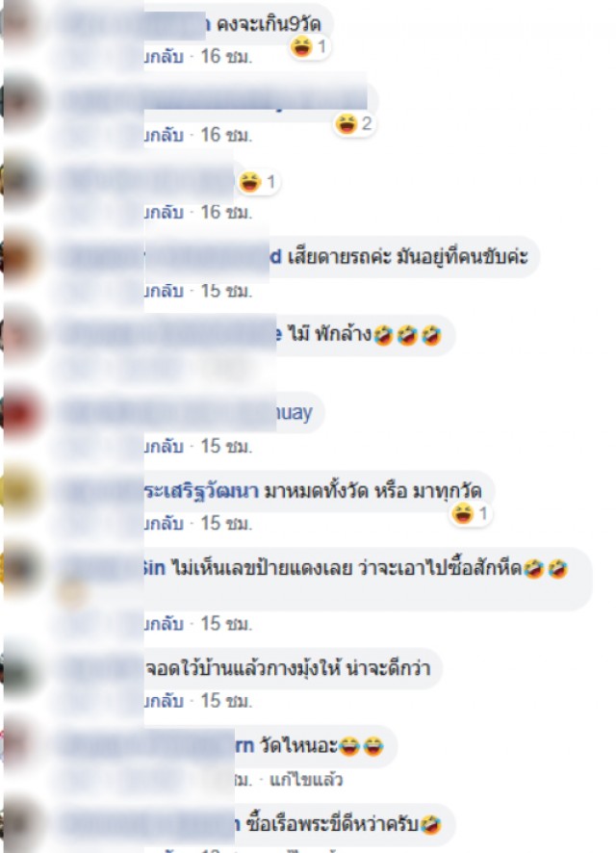Open avatar beside the 'uay' comment
Viewport: 616px width, 853px height.
click(x=22, y=413)
